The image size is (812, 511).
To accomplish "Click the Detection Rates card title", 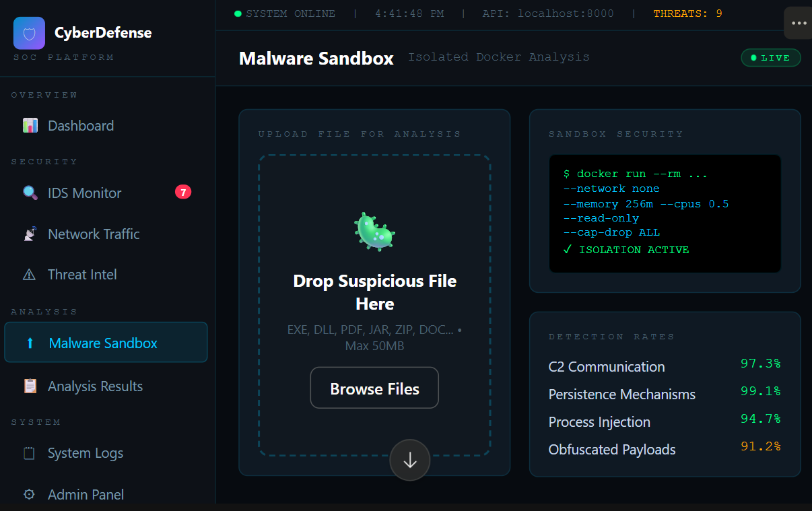I will [611, 337].
